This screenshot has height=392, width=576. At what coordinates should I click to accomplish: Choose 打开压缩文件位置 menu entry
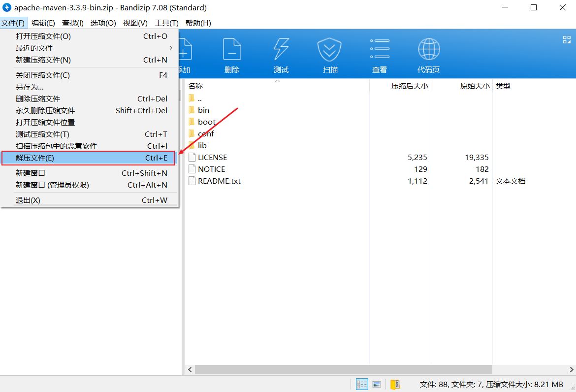point(89,122)
